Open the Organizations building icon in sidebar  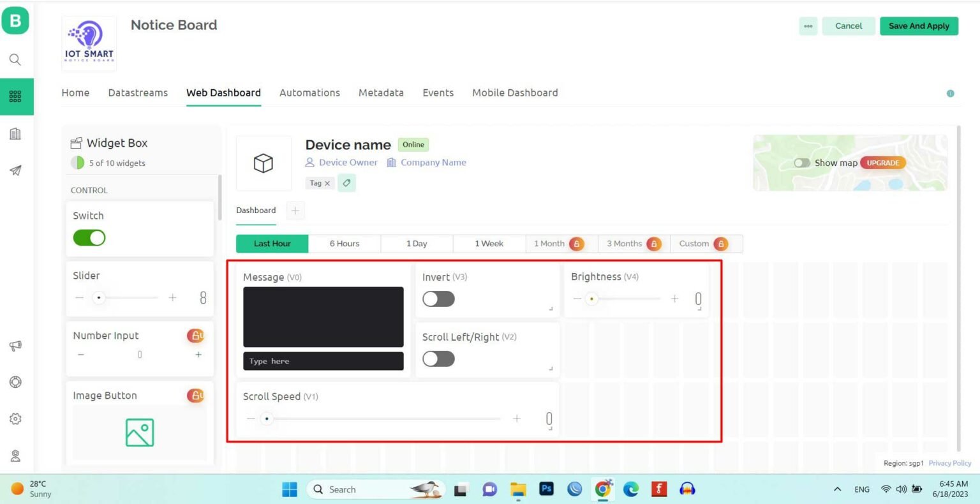pos(15,133)
